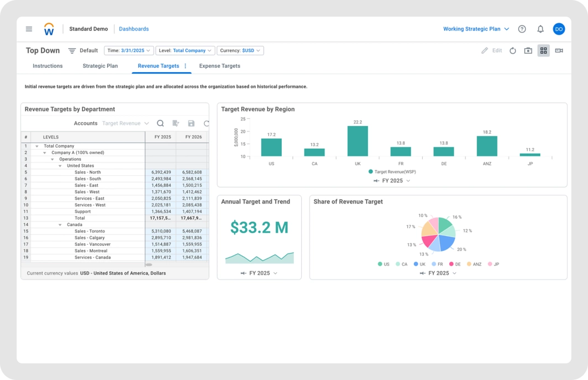
Task: Open the Instructions tab
Action: click(47, 65)
